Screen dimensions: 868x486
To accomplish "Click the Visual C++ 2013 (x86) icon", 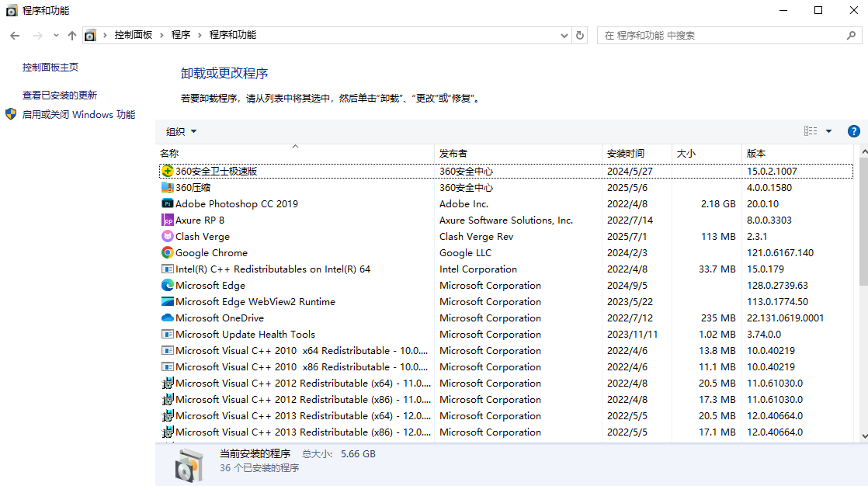I will [167, 432].
